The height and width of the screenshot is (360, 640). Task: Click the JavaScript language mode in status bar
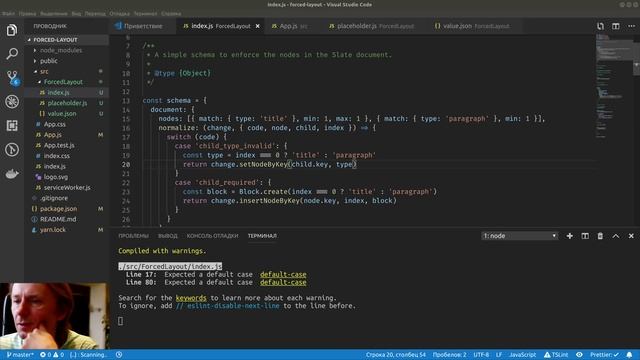(522, 355)
